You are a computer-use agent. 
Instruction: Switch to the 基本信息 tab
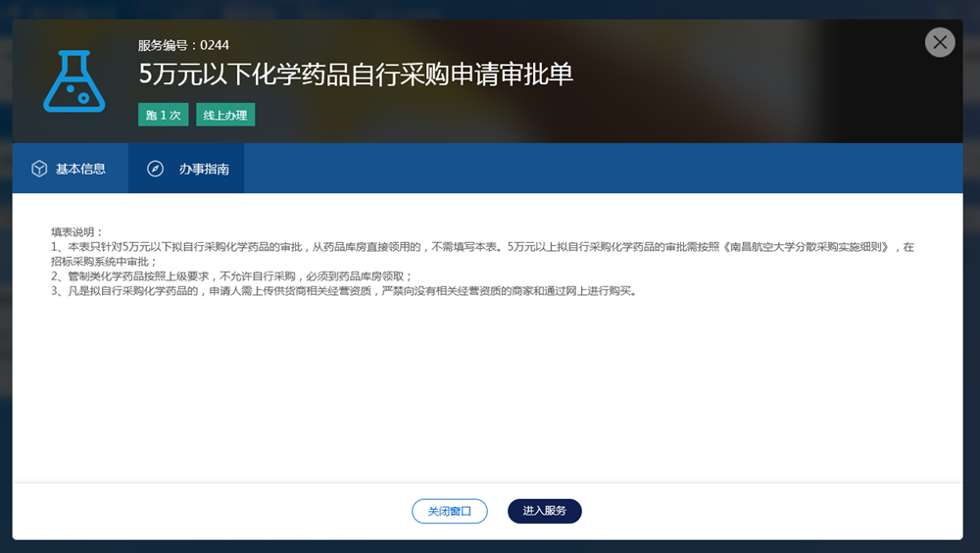[x=70, y=169]
